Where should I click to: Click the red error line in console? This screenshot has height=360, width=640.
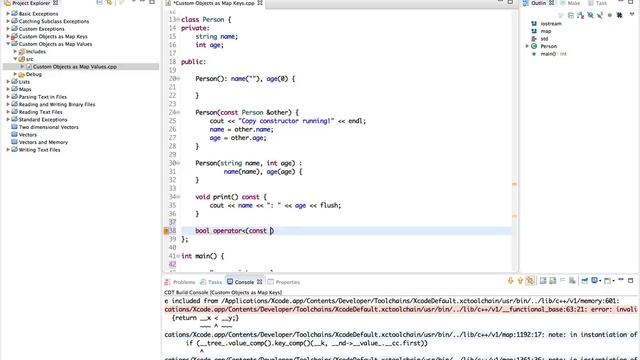pyautogui.click(x=400, y=309)
